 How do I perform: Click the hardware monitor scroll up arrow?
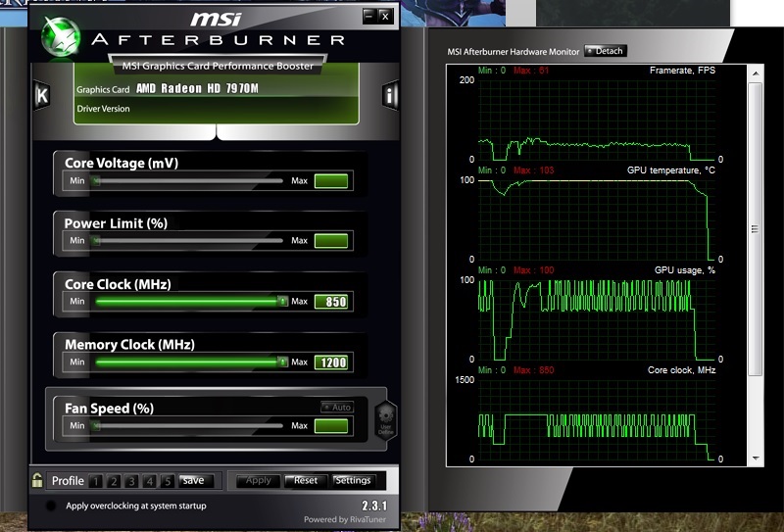(x=756, y=73)
